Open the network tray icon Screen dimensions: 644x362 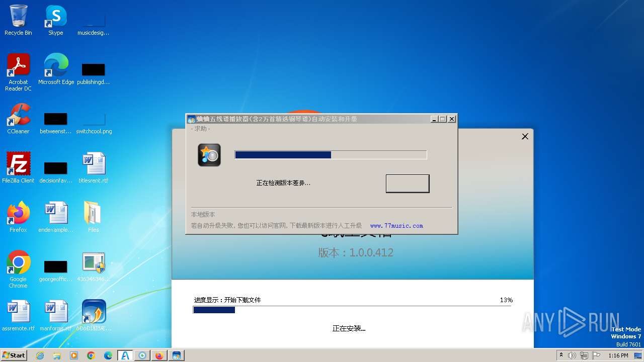pyautogui.click(x=584, y=355)
